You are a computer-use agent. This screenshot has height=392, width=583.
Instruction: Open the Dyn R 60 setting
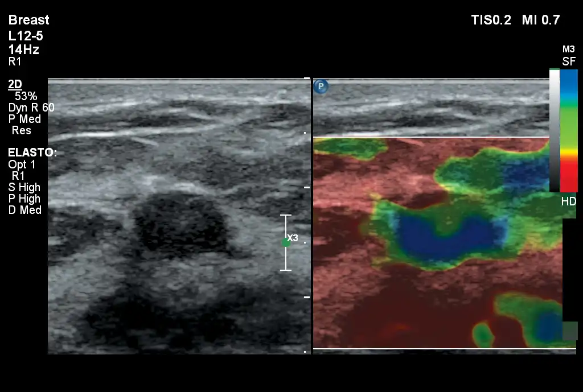(31, 108)
